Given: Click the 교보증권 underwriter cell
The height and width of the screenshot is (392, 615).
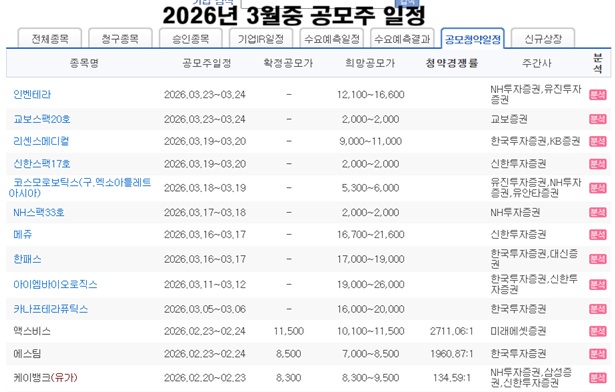Looking at the screenshot, I should coord(509,119).
